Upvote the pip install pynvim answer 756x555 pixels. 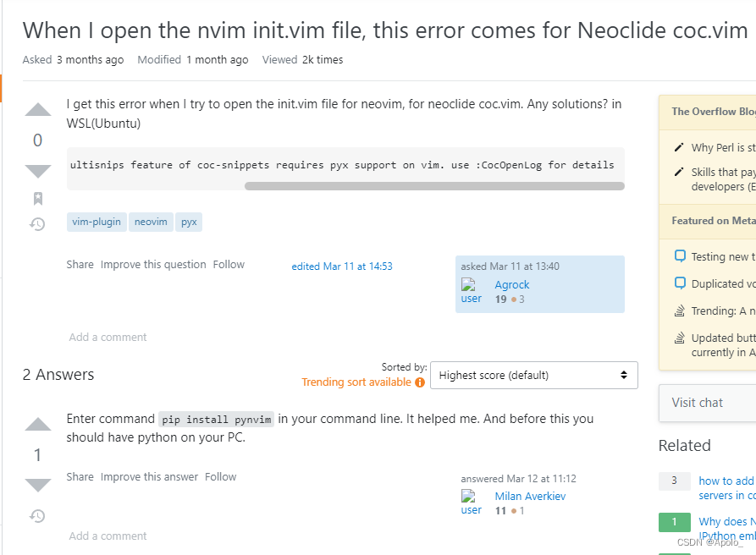tap(37, 426)
